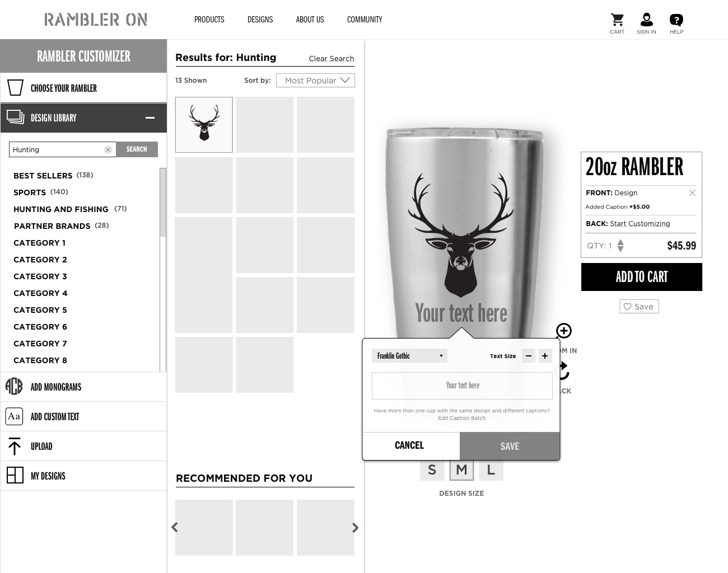Open the Most Popular sort dropdown
The width and height of the screenshot is (728, 573).
pos(315,81)
